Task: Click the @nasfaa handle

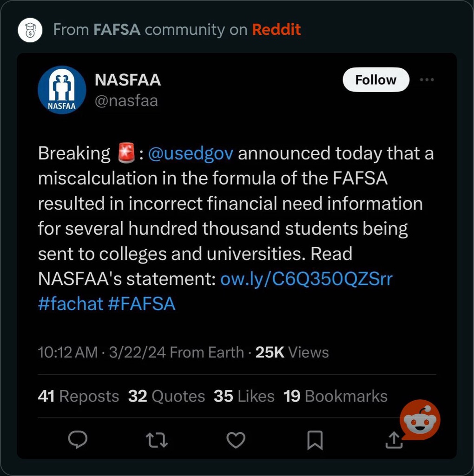Action: [126, 101]
